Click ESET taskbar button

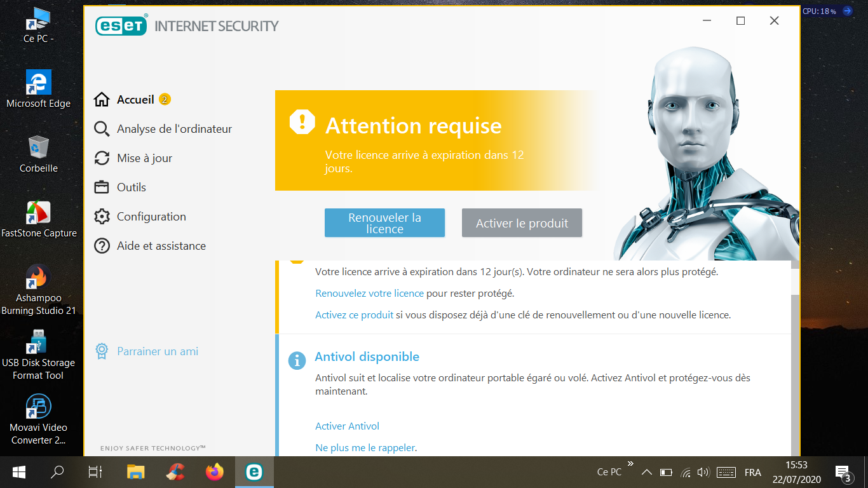(254, 472)
